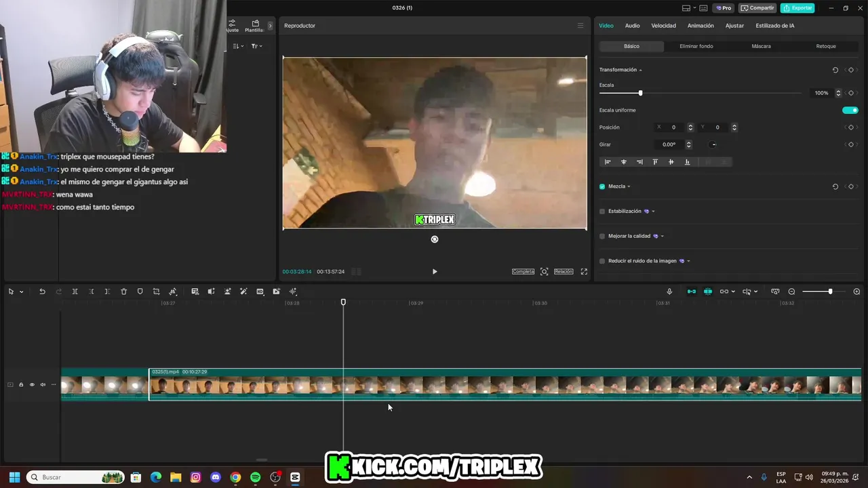The image size is (868, 488).
Task: Click the Completa quality button
Action: tap(523, 272)
